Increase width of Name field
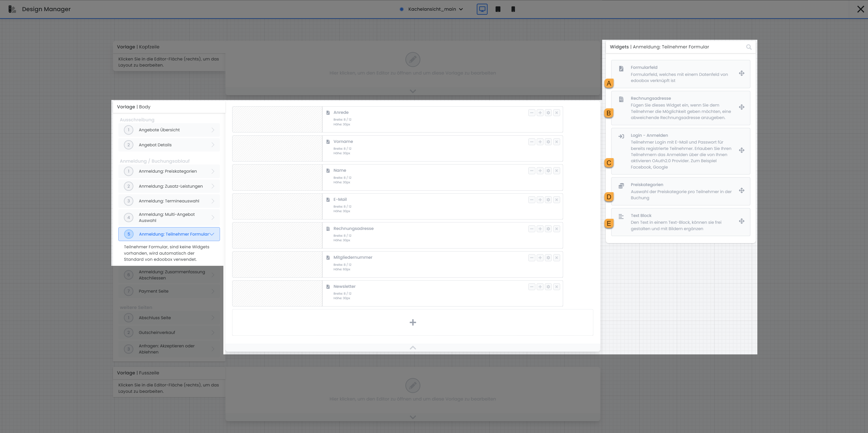The width and height of the screenshot is (868, 433). click(x=540, y=171)
